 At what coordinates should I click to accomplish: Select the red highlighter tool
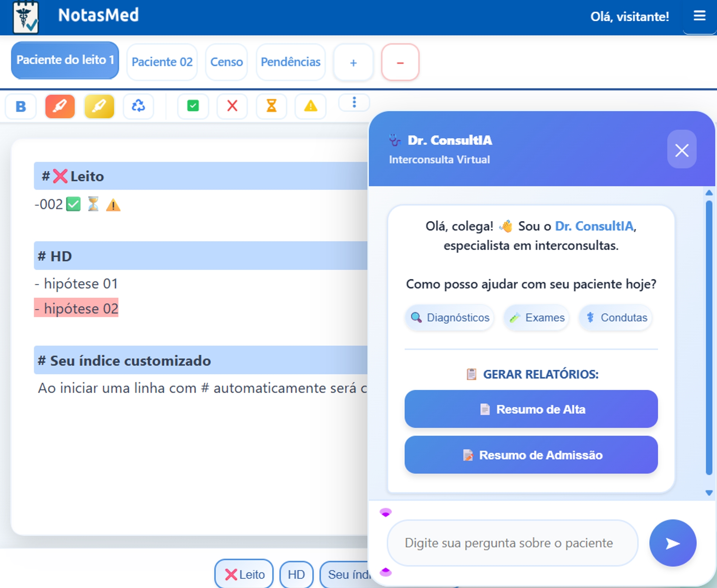(x=60, y=106)
